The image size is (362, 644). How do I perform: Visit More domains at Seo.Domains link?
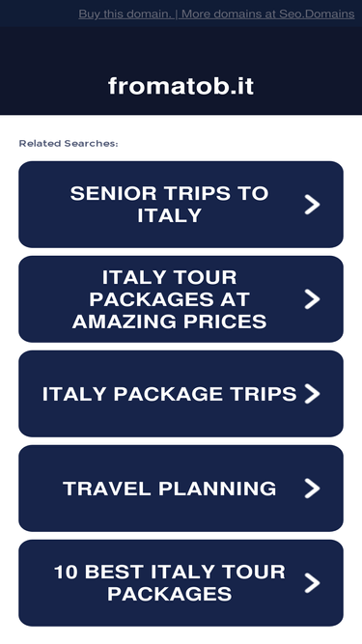coord(267,14)
